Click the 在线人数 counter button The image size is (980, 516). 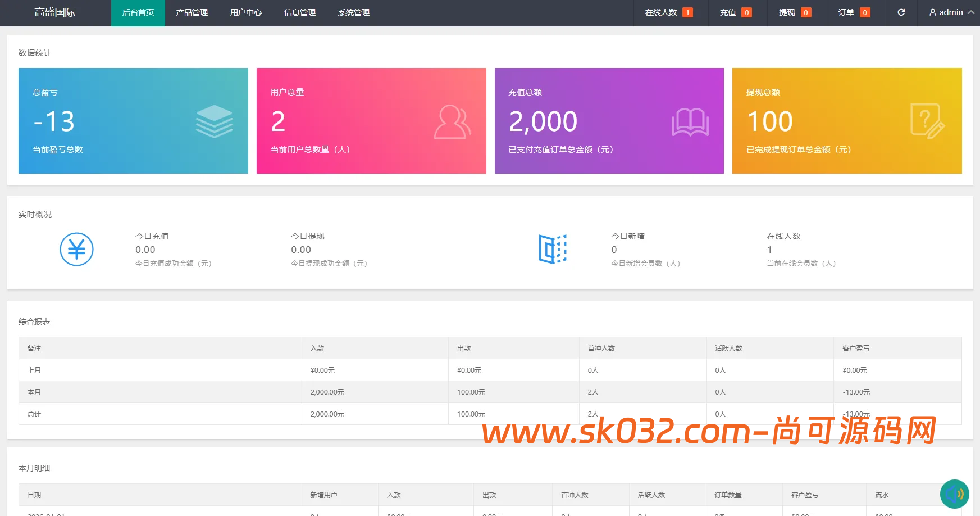(x=668, y=12)
